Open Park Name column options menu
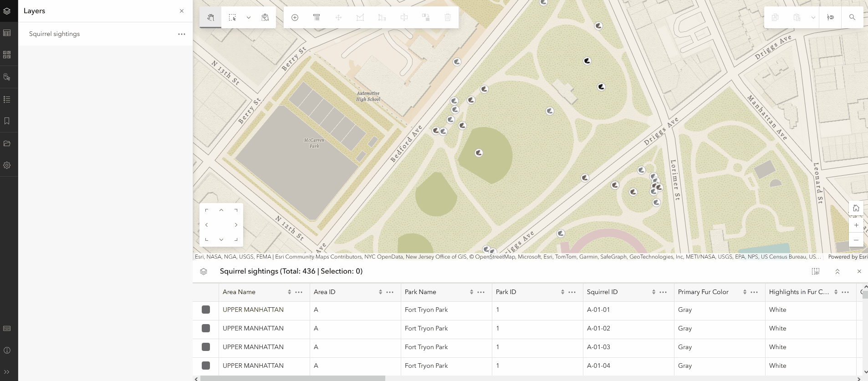Image resolution: width=868 pixels, height=381 pixels. (x=481, y=292)
